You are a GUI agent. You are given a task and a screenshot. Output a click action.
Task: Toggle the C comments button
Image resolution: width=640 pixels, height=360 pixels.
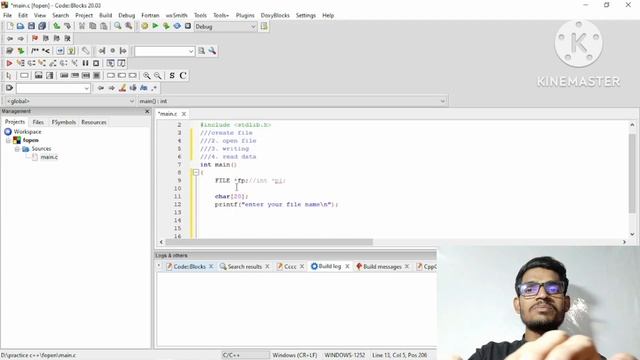pos(183,76)
